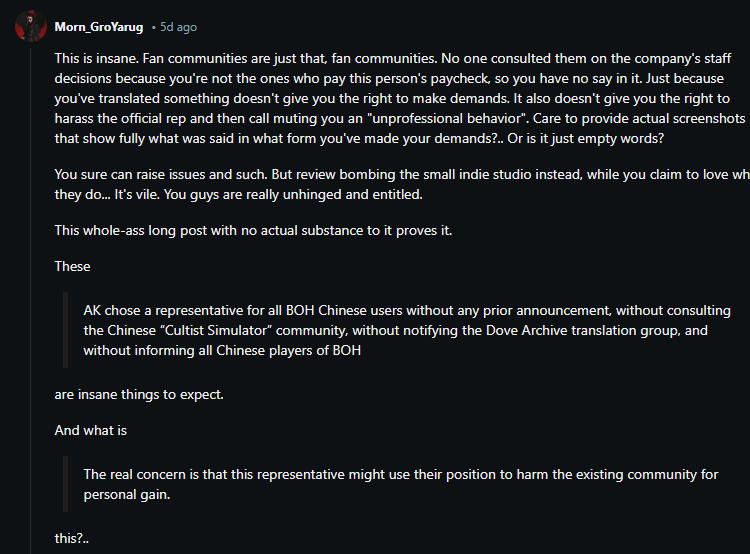
Task: Select the final line "this?.."
Action: click(72, 539)
